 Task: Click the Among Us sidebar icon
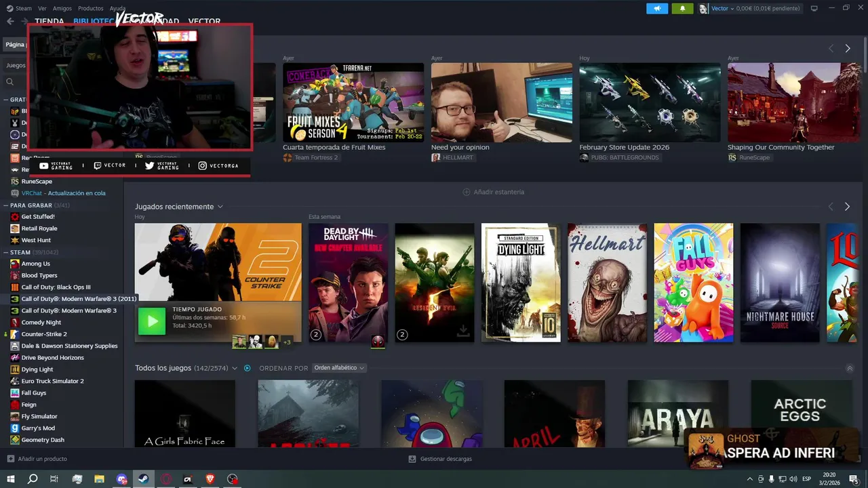(x=15, y=264)
